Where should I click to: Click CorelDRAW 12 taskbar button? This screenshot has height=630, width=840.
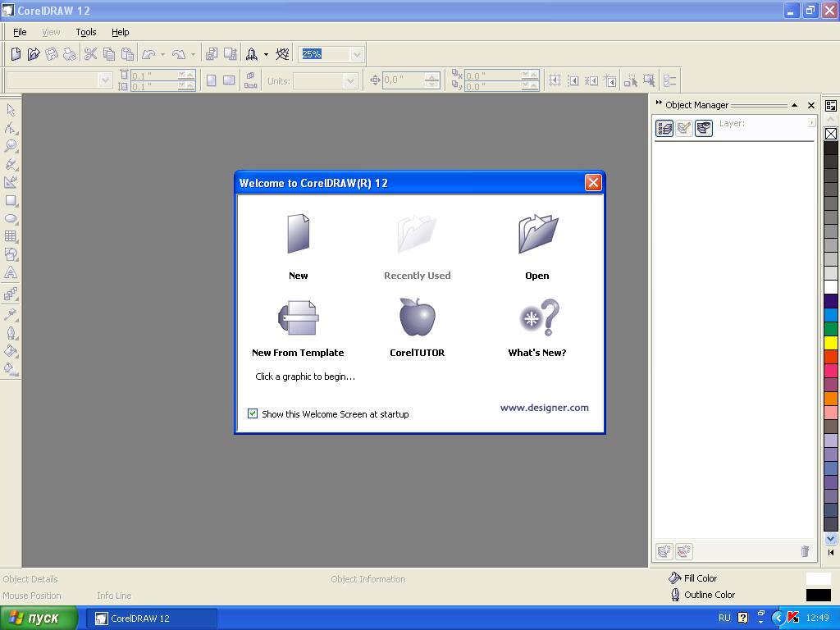152,619
